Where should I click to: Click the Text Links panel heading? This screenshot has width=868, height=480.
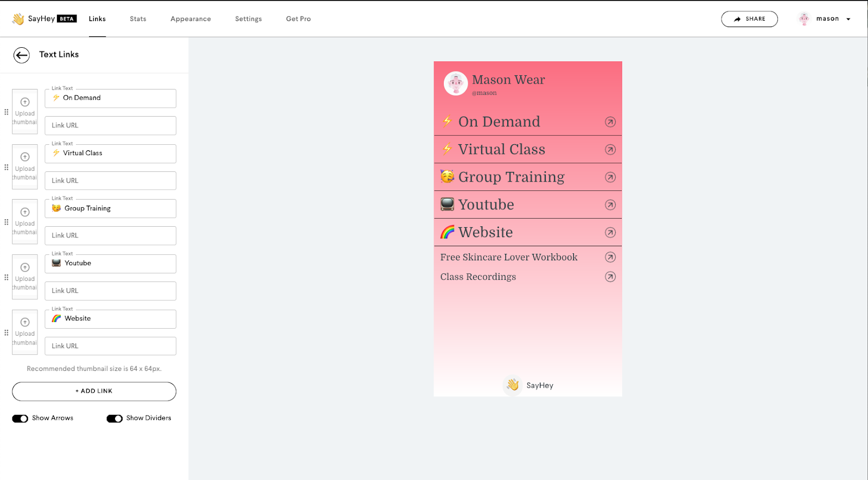59,55
